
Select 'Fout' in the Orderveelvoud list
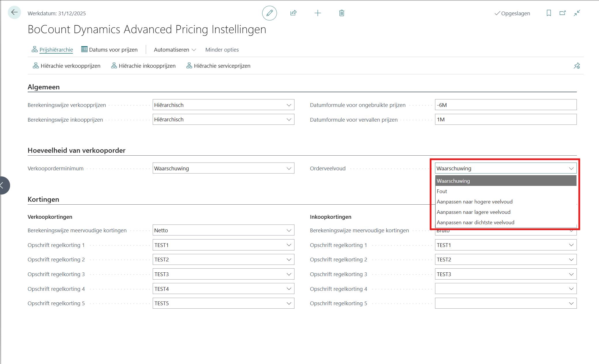pyautogui.click(x=442, y=191)
